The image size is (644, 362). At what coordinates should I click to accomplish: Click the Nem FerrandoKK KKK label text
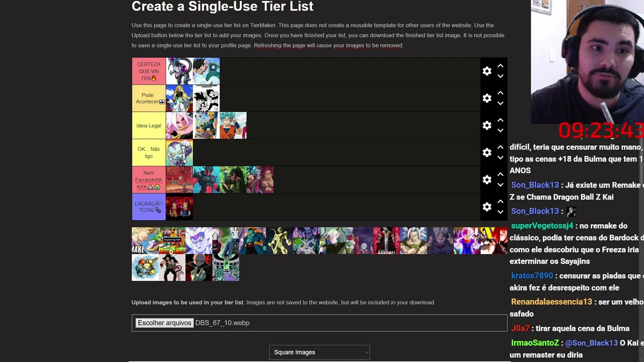[148, 180]
